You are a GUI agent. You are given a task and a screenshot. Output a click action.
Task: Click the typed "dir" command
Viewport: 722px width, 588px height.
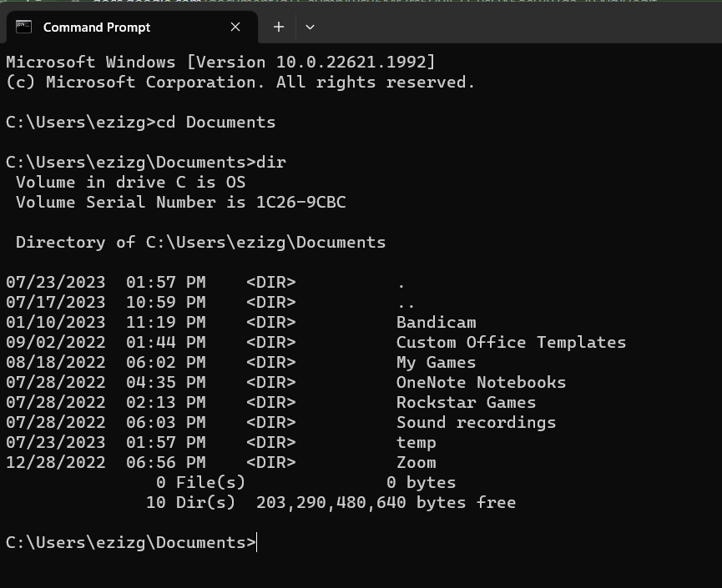(271, 163)
